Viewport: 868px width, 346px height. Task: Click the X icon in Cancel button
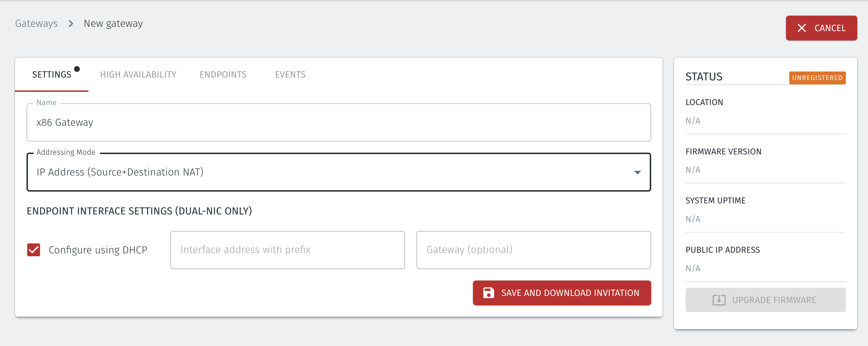coord(802,28)
